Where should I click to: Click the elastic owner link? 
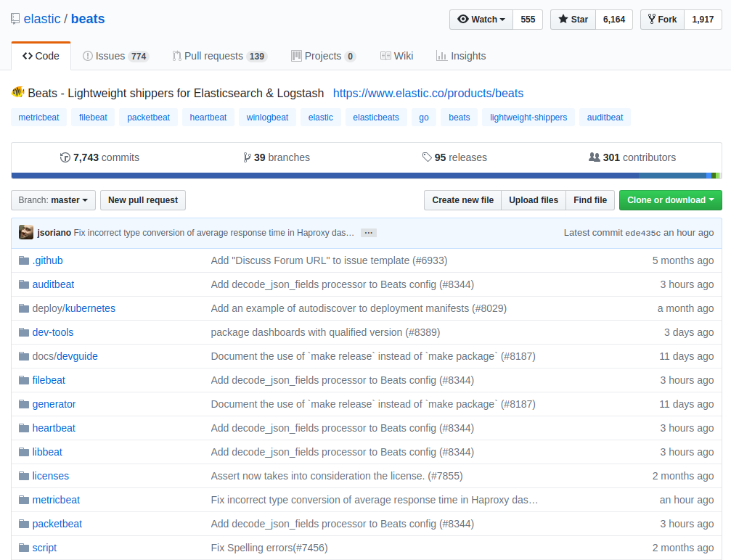pos(42,19)
